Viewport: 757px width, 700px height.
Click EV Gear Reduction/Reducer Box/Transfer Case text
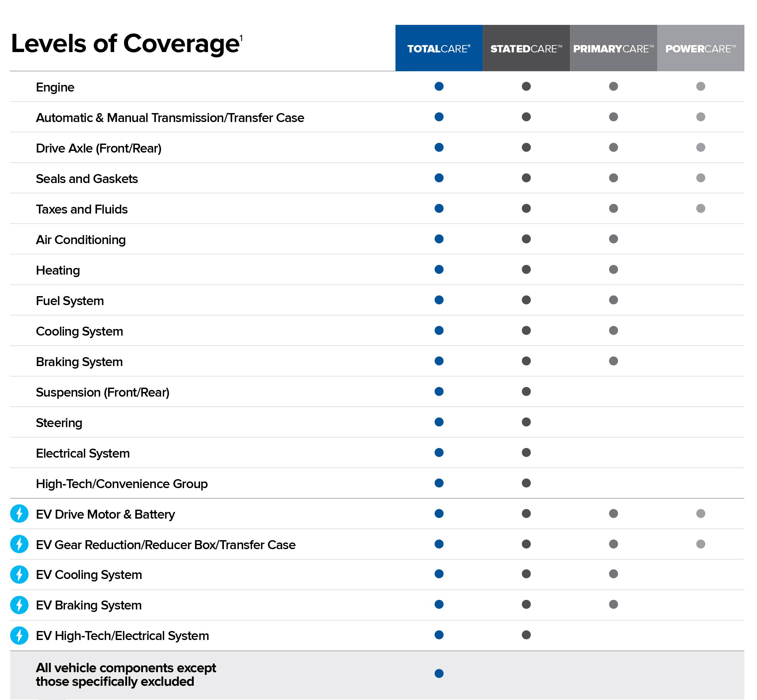tap(166, 545)
